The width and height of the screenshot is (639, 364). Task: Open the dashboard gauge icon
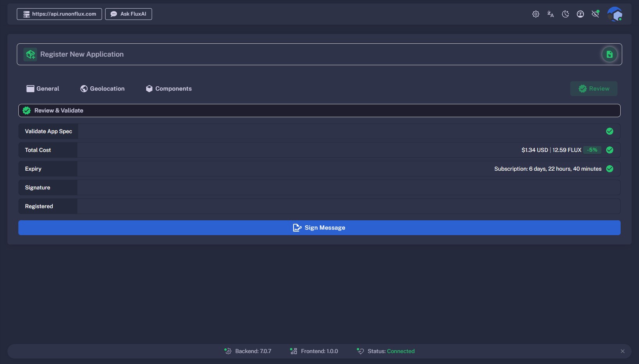(580, 14)
